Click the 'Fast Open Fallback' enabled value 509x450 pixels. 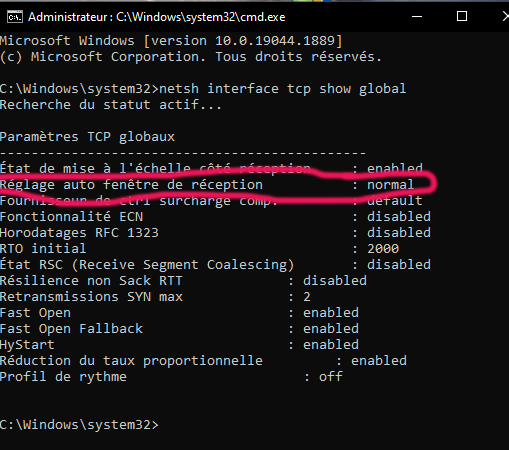coord(331,329)
